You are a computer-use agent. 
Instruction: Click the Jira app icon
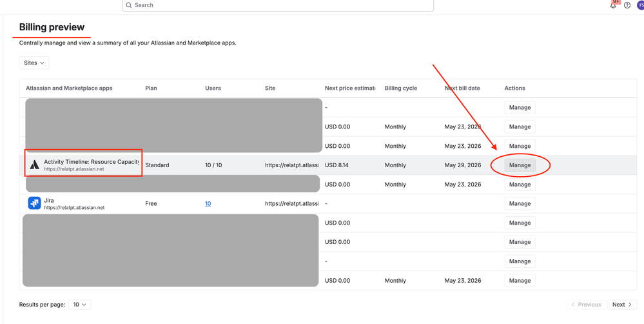pyautogui.click(x=35, y=203)
